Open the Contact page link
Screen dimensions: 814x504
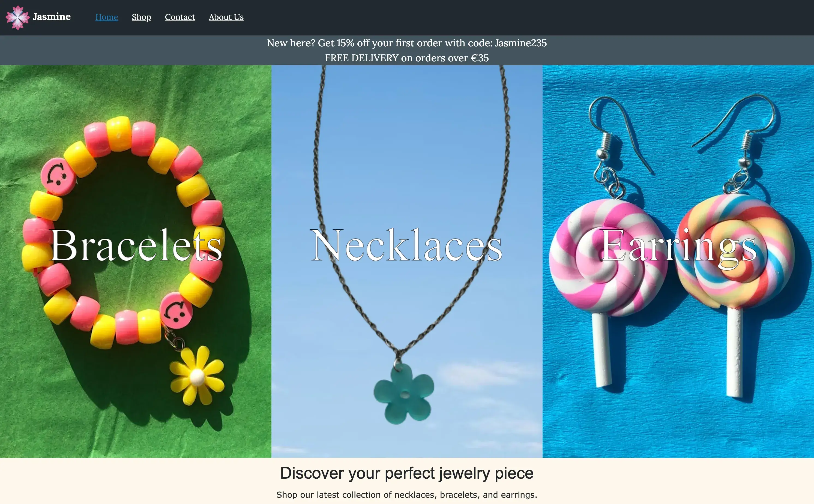pyautogui.click(x=180, y=17)
